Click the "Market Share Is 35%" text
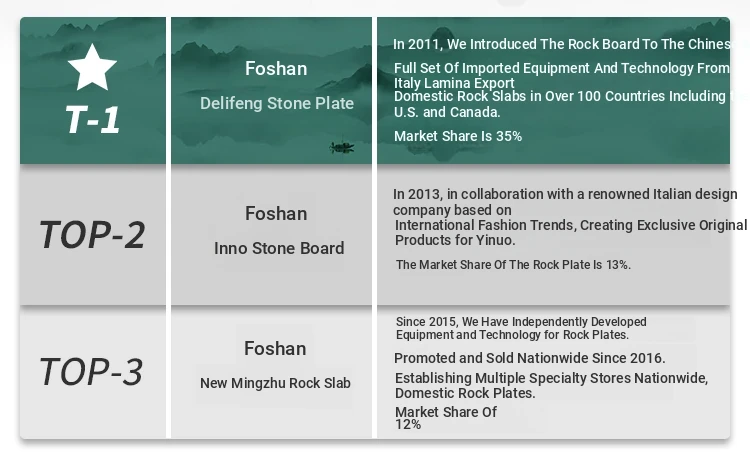 point(458,136)
